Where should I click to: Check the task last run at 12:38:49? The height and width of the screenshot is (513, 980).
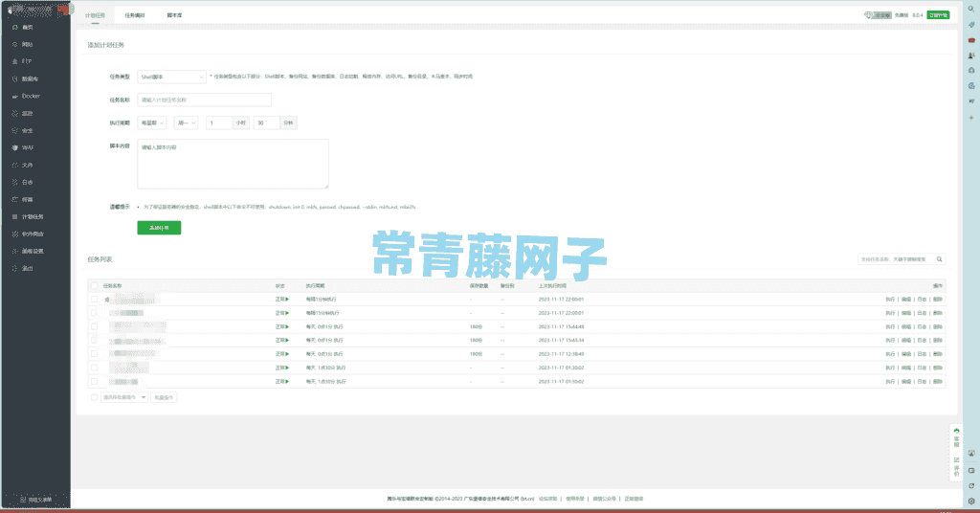click(x=95, y=354)
